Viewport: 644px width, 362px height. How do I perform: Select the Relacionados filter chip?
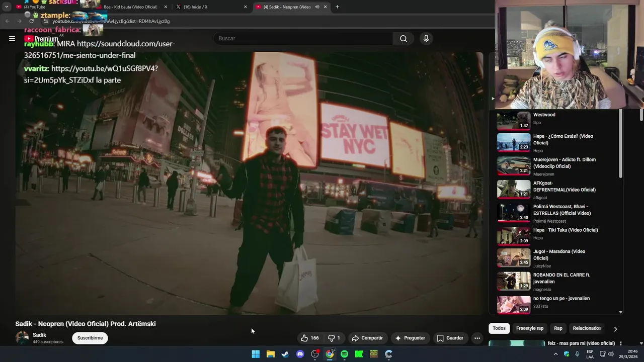tap(587, 328)
